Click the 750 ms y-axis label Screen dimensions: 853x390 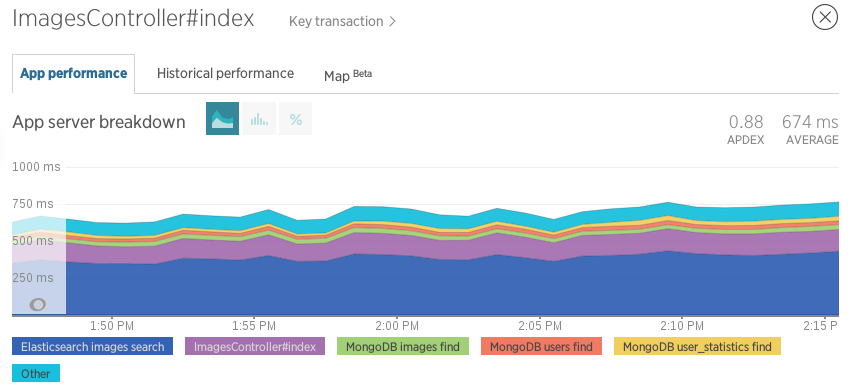pyautogui.click(x=33, y=204)
